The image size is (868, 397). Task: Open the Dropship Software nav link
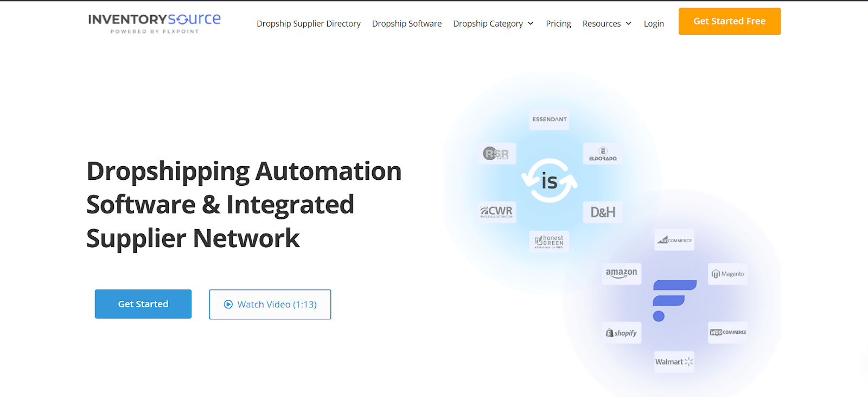tap(406, 23)
